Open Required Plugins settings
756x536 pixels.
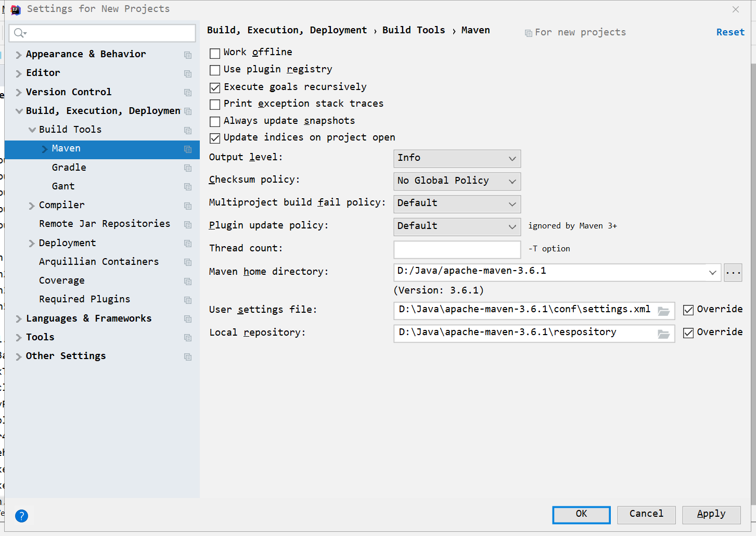(84, 299)
